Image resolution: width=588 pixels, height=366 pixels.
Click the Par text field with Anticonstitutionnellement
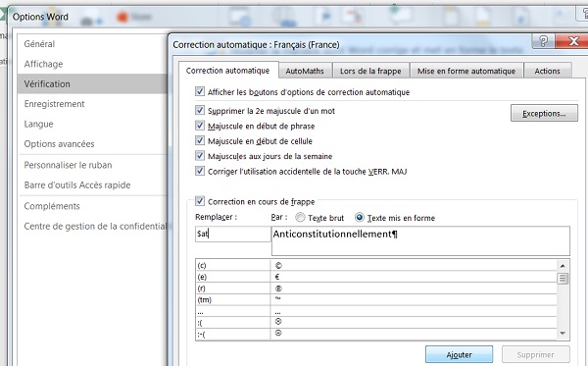pyautogui.click(x=420, y=240)
